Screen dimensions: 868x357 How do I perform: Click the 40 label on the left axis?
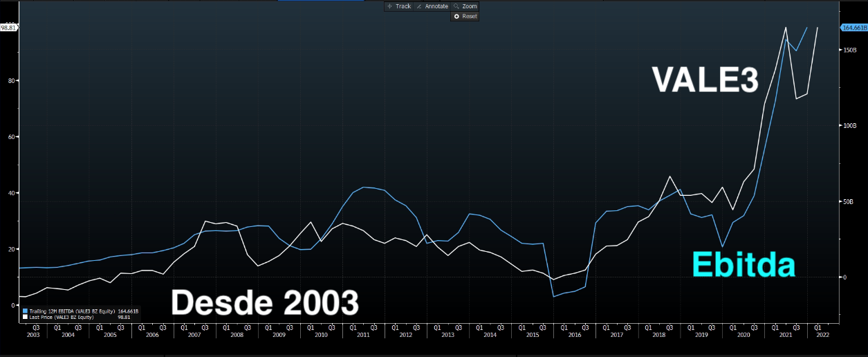tap(12, 193)
